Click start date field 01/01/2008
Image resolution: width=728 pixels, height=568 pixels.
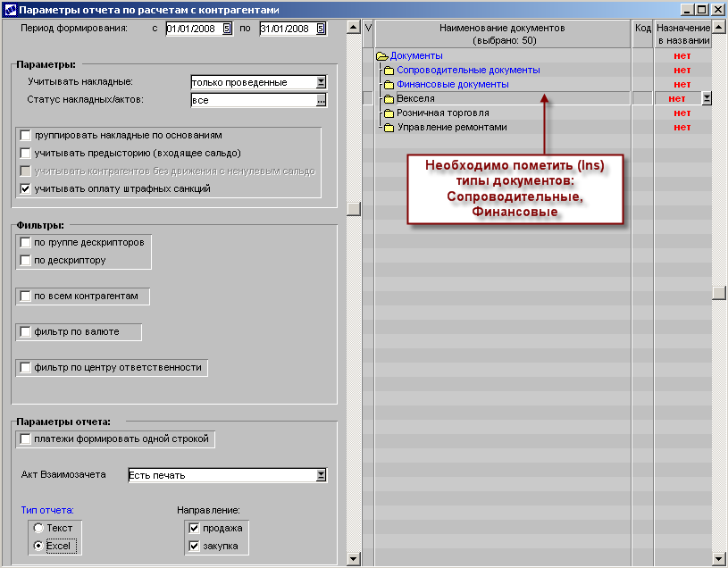[x=194, y=29]
